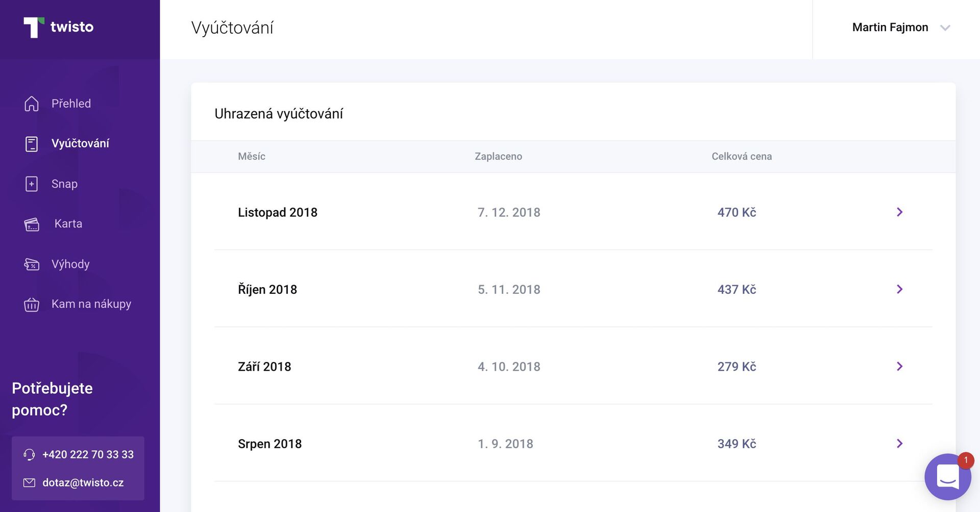Click the dotaz@twisto.cz email link

[x=83, y=482]
